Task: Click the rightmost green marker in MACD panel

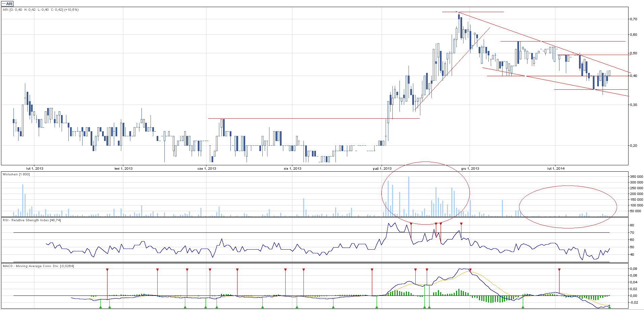Action: point(609,307)
